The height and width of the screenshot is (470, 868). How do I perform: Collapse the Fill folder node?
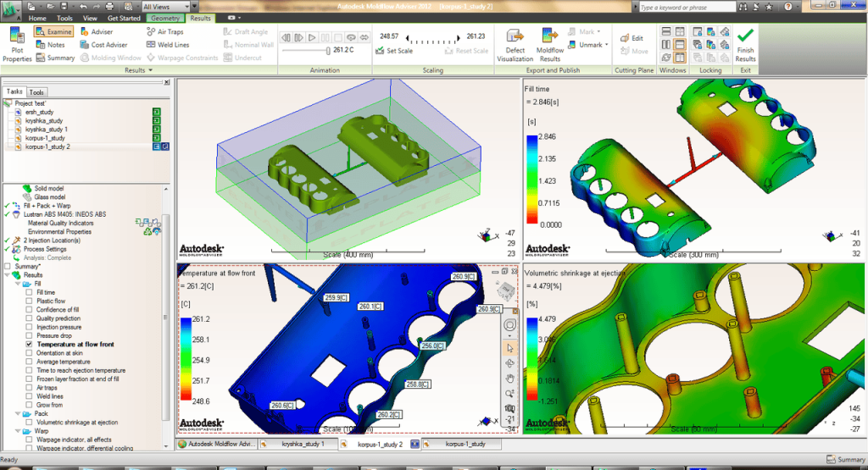(18, 284)
